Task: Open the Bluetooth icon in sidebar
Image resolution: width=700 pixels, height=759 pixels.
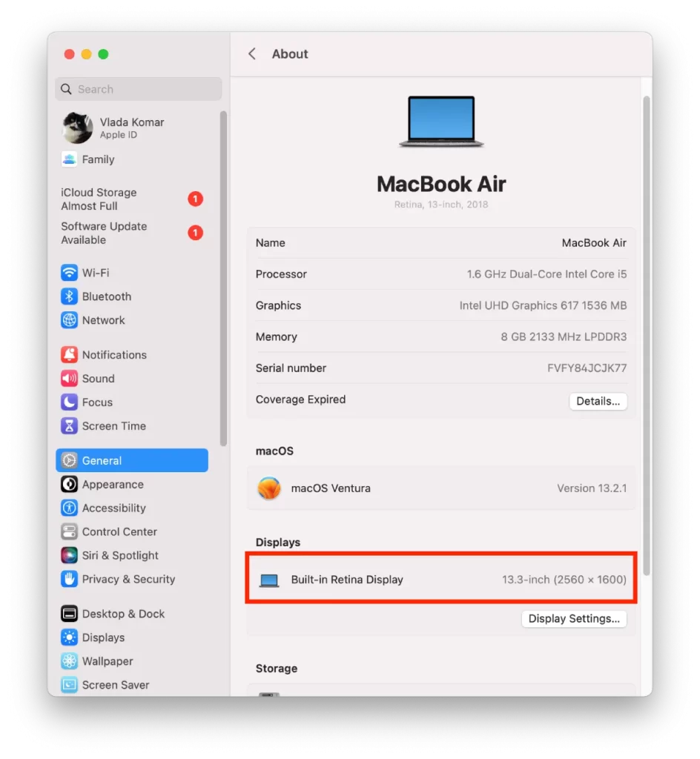Action: (x=69, y=296)
